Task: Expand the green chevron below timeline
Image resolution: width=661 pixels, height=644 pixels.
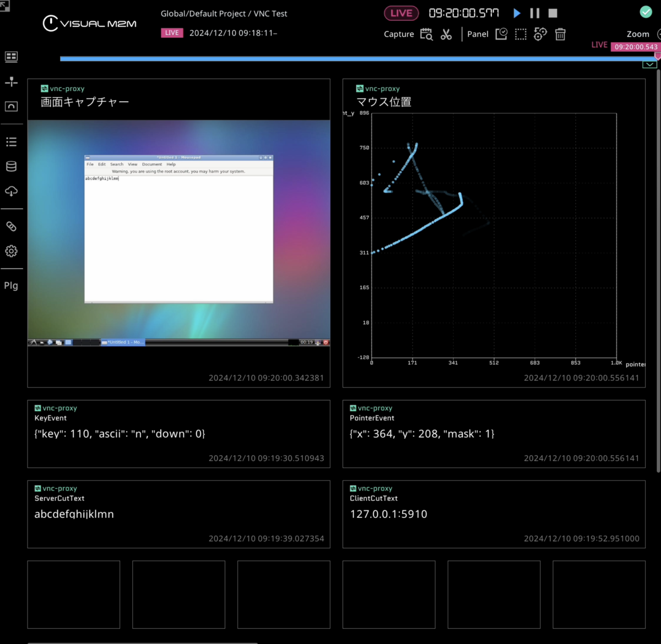Action: point(649,64)
